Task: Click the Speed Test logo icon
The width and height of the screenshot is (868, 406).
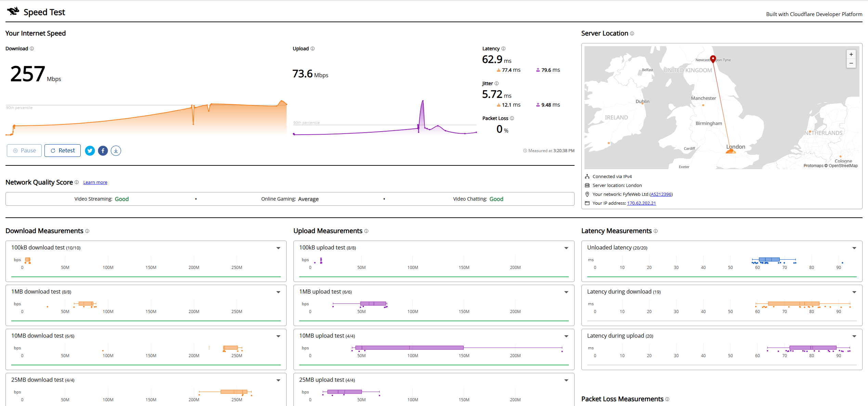Action: pos(13,11)
